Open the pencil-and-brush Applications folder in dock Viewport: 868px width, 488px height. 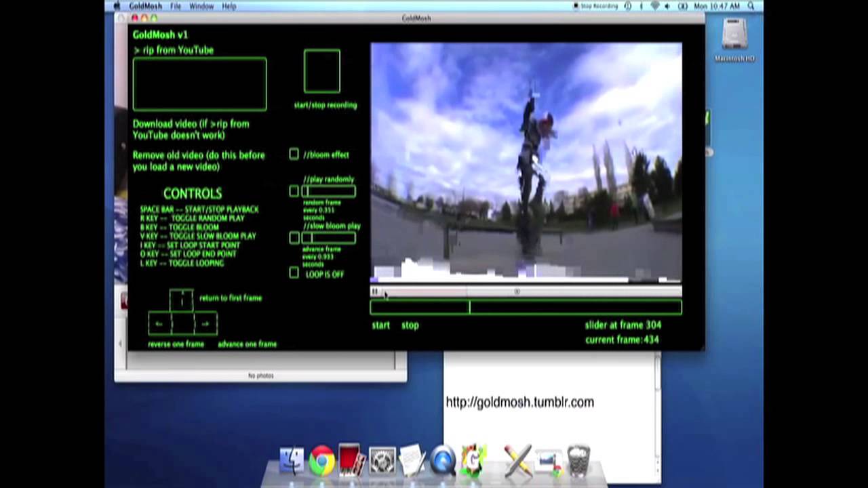pyautogui.click(x=518, y=460)
